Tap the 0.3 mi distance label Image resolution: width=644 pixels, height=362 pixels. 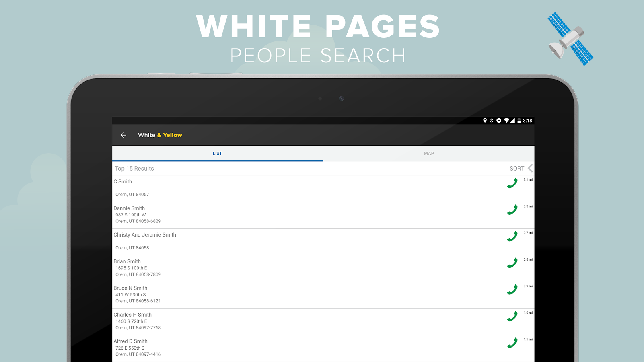click(528, 206)
